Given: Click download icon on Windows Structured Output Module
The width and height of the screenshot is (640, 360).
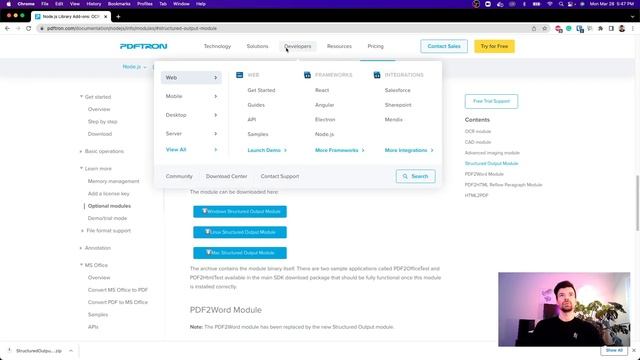Looking at the screenshot, I should [x=205, y=211].
